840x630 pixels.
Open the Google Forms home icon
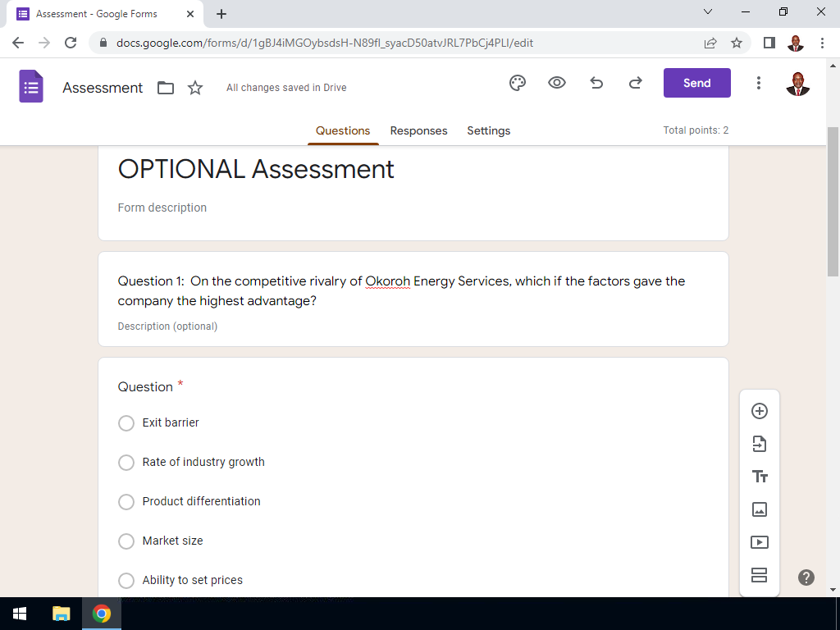pos(31,86)
